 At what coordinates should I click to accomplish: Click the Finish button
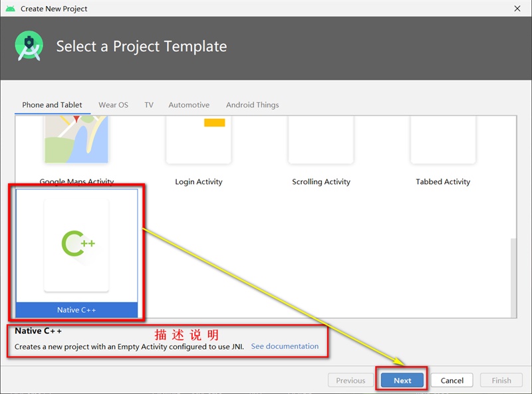[x=501, y=381]
